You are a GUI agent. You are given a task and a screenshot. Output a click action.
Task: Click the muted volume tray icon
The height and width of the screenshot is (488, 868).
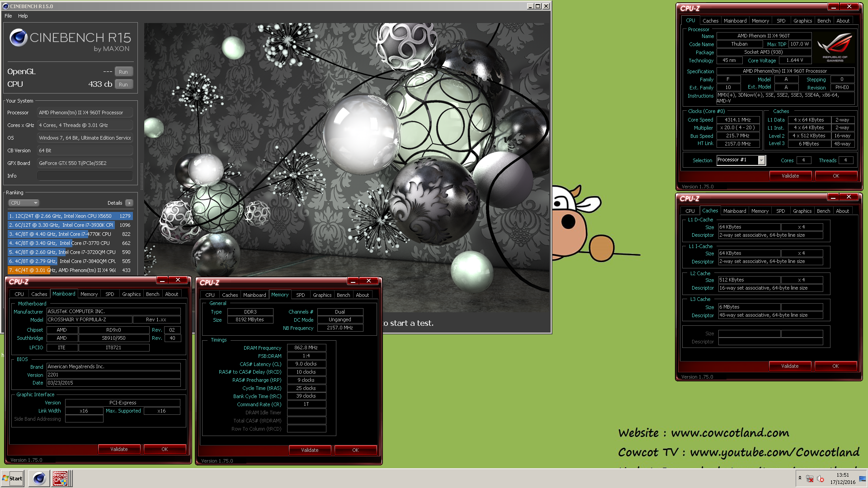click(821, 479)
